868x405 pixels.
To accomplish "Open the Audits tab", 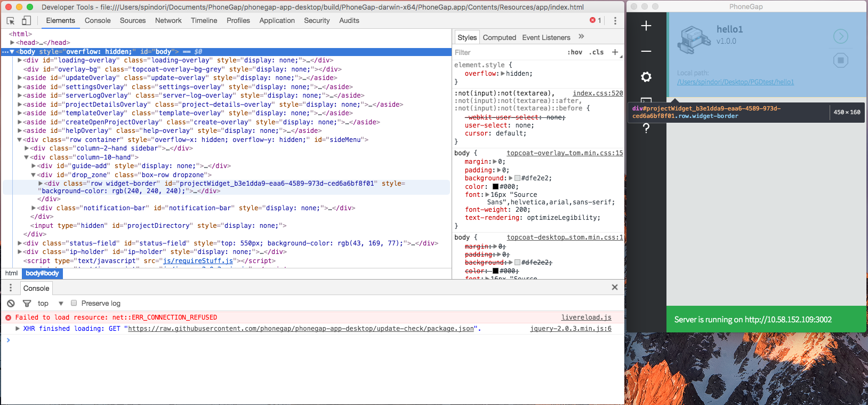I will point(349,20).
